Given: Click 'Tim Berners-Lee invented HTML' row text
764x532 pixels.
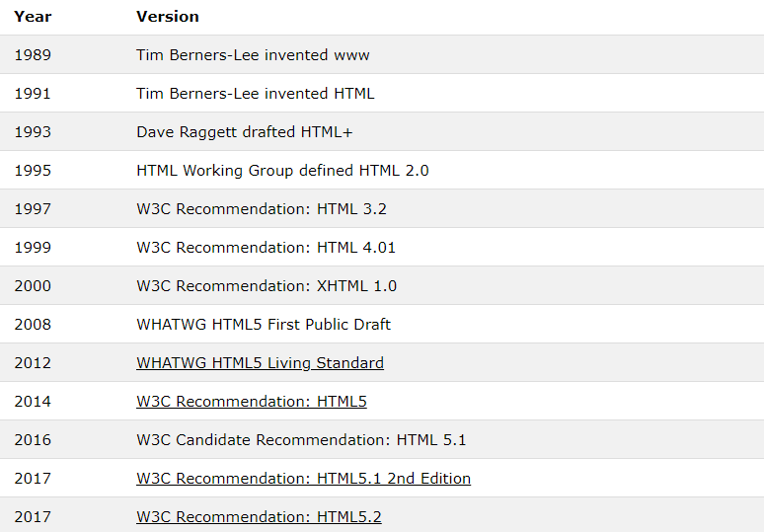Looking at the screenshot, I should [256, 94].
